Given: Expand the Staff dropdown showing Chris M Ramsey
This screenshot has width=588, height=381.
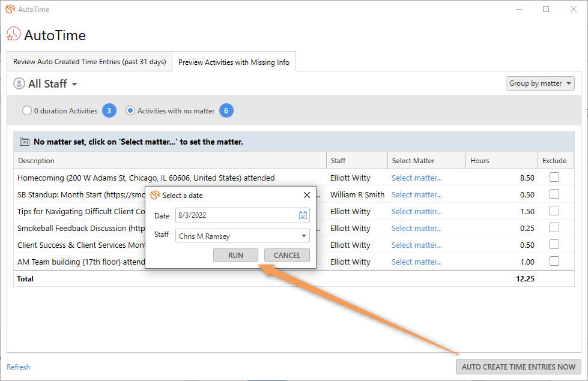Looking at the screenshot, I should pyautogui.click(x=304, y=236).
